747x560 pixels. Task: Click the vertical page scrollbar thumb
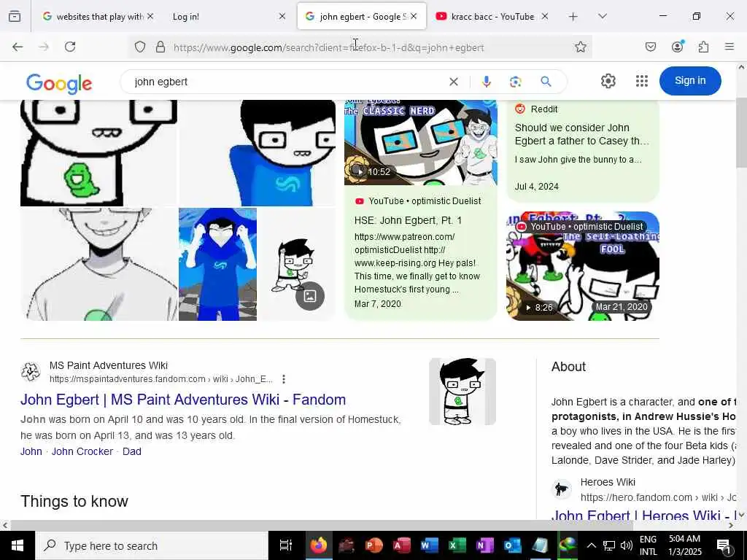coord(741,133)
